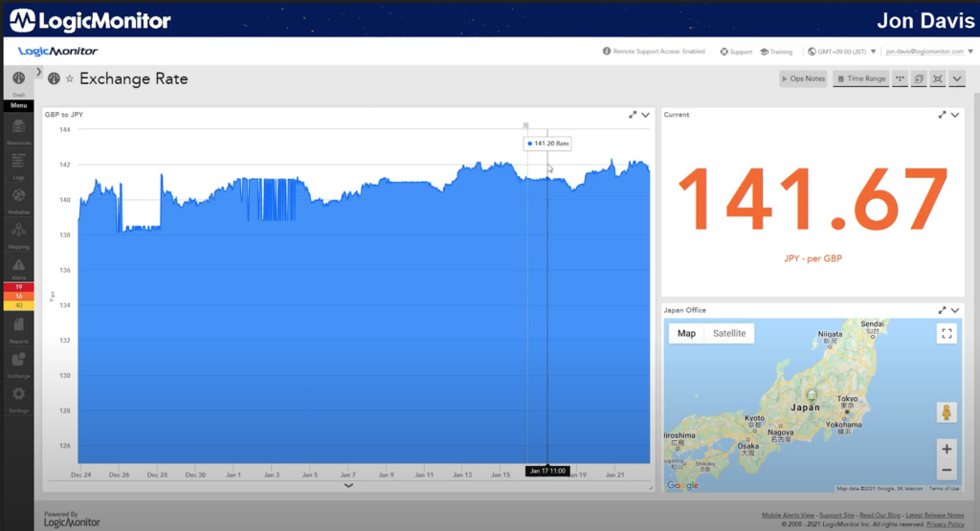
Task: Star the Exchange Rate dashboard as favorite
Action: click(x=69, y=79)
